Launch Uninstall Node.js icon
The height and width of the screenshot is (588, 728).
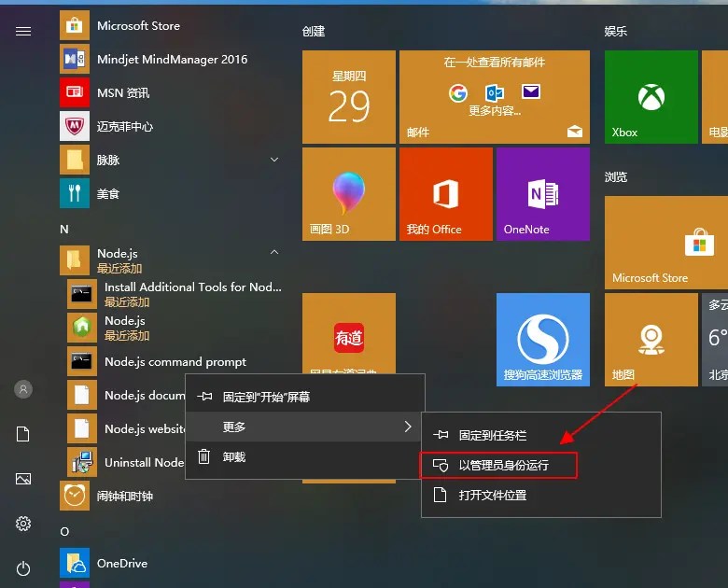(x=82, y=462)
